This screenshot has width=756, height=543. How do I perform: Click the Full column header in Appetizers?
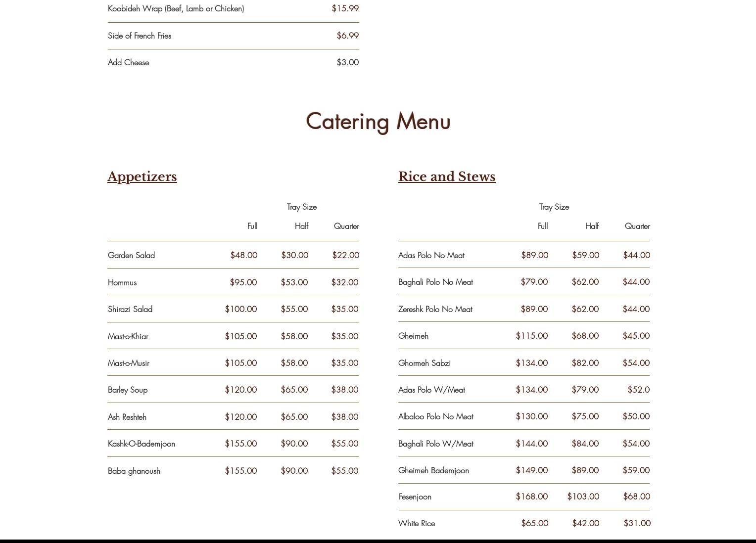click(x=252, y=226)
